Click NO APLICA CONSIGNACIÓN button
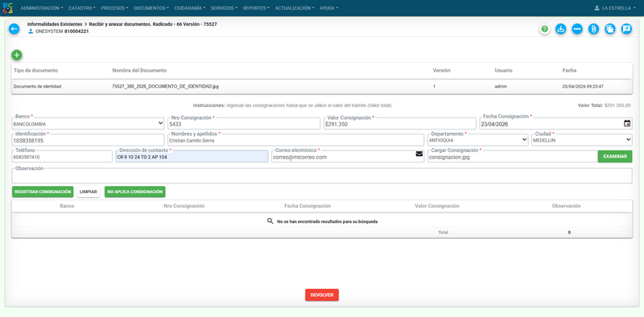 (135, 191)
